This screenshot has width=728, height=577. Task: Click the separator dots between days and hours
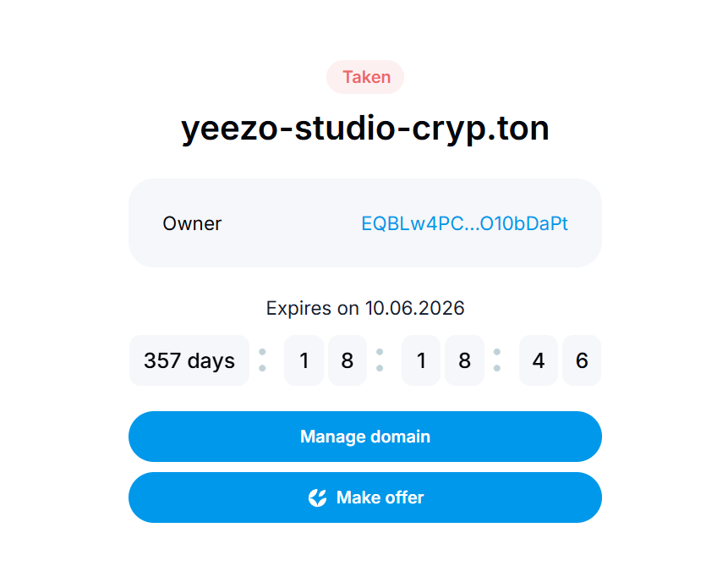click(x=262, y=360)
